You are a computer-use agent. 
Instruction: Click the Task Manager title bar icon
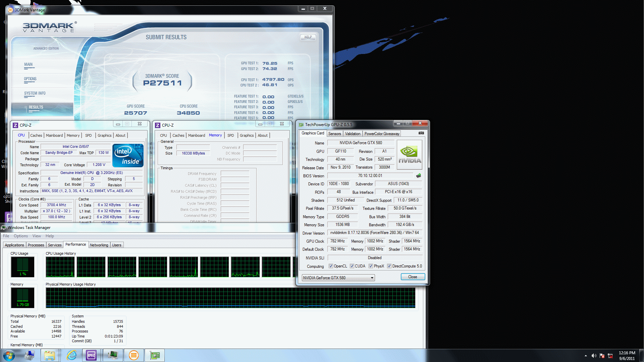(x=4, y=228)
